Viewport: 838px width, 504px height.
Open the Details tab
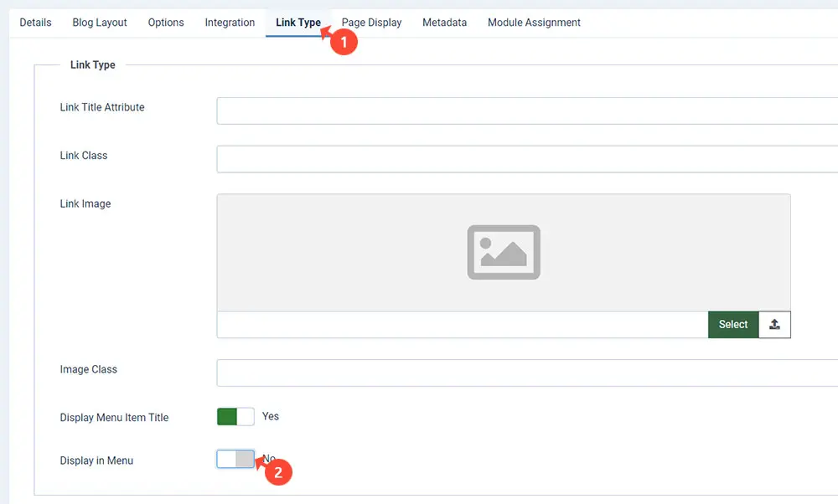[35, 23]
